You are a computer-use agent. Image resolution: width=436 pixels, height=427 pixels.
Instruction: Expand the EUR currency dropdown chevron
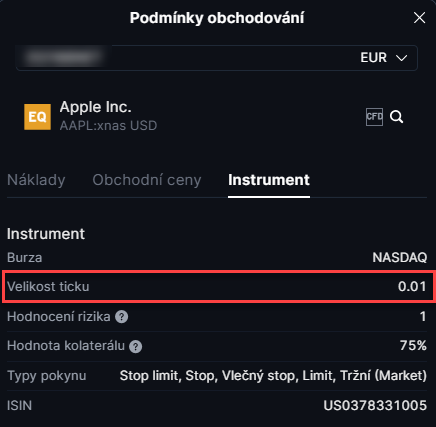pyautogui.click(x=401, y=58)
